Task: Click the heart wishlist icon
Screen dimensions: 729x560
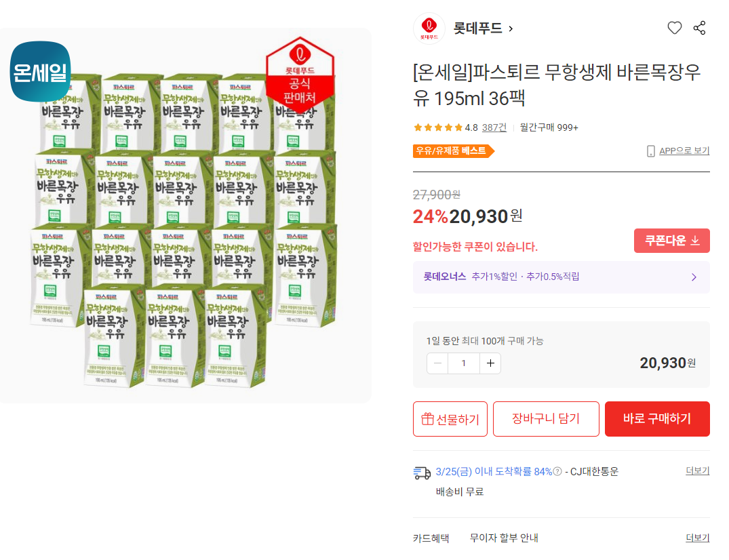Action: click(x=674, y=28)
